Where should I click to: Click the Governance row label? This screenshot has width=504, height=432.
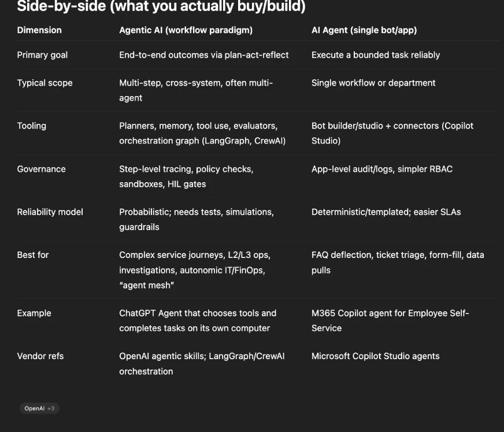41,169
